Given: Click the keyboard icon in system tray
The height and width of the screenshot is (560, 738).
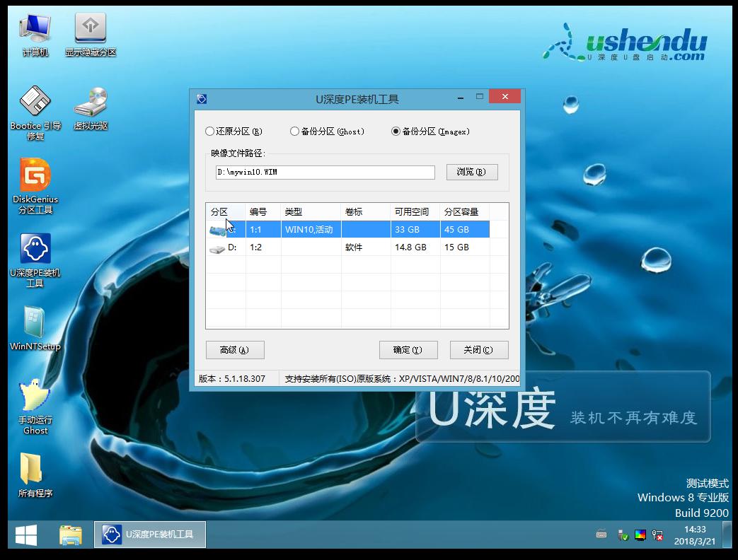Looking at the screenshot, I should pyautogui.click(x=601, y=535).
